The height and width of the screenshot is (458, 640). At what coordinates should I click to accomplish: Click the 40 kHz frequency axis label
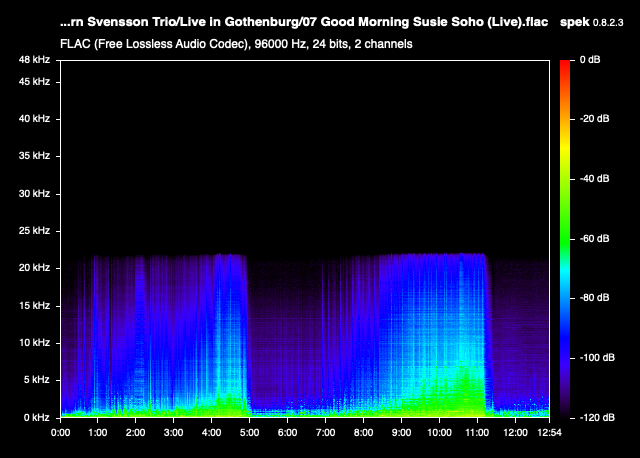(34, 119)
